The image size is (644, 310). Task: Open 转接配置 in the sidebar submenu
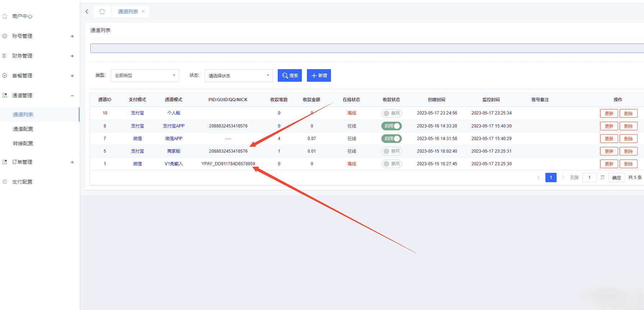pyautogui.click(x=23, y=143)
